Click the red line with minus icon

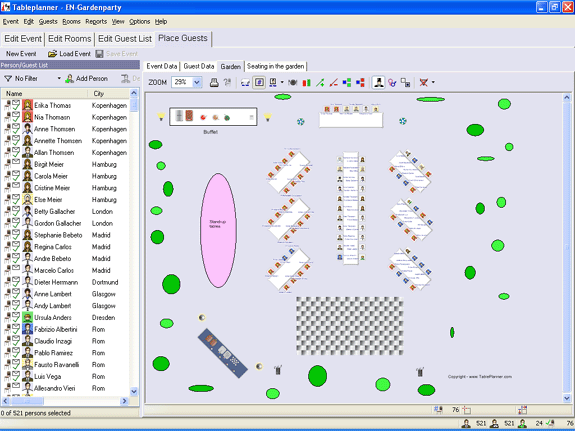click(333, 83)
